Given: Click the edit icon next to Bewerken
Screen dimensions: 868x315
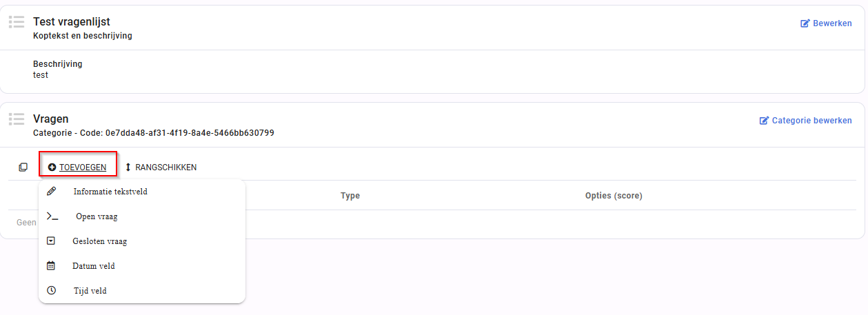Looking at the screenshot, I should point(805,23).
